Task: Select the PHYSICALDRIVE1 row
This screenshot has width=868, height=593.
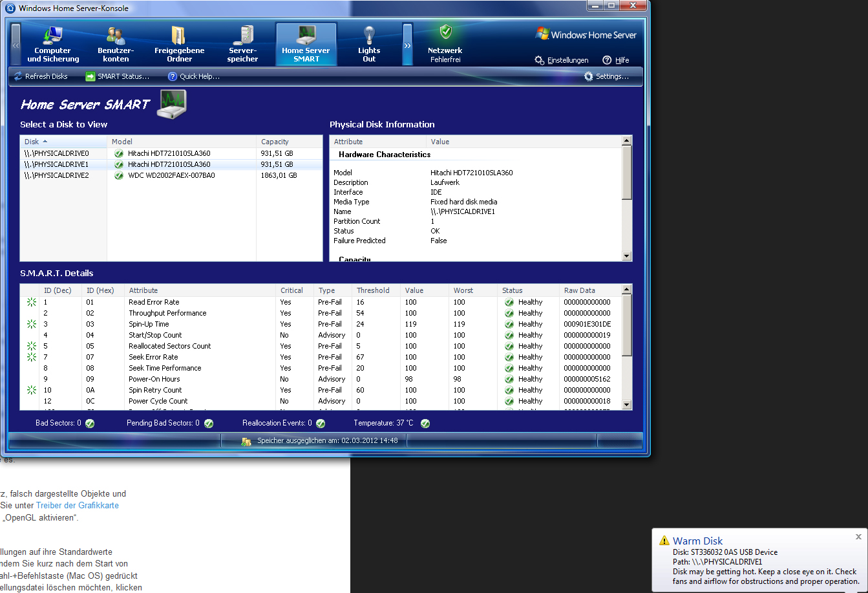Action: (171, 164)
